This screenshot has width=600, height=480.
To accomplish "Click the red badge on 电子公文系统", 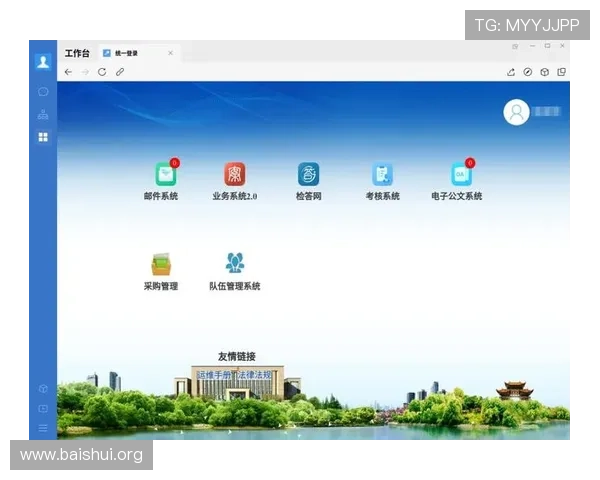I will pos(470,163).
